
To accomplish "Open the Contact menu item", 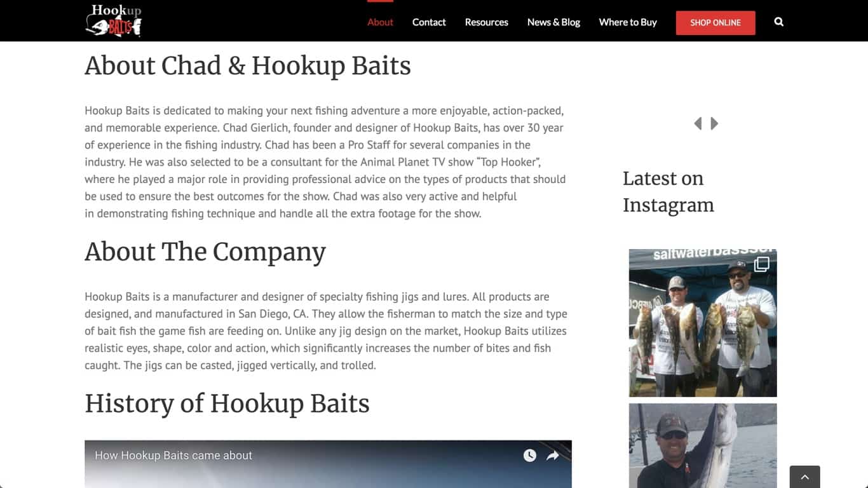I will (429, 22).
